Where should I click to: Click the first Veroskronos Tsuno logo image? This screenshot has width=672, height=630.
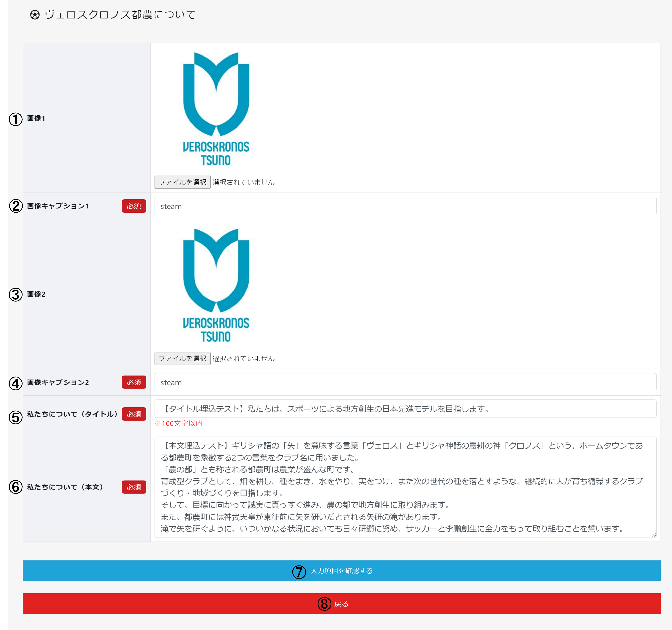coord(216,109)
